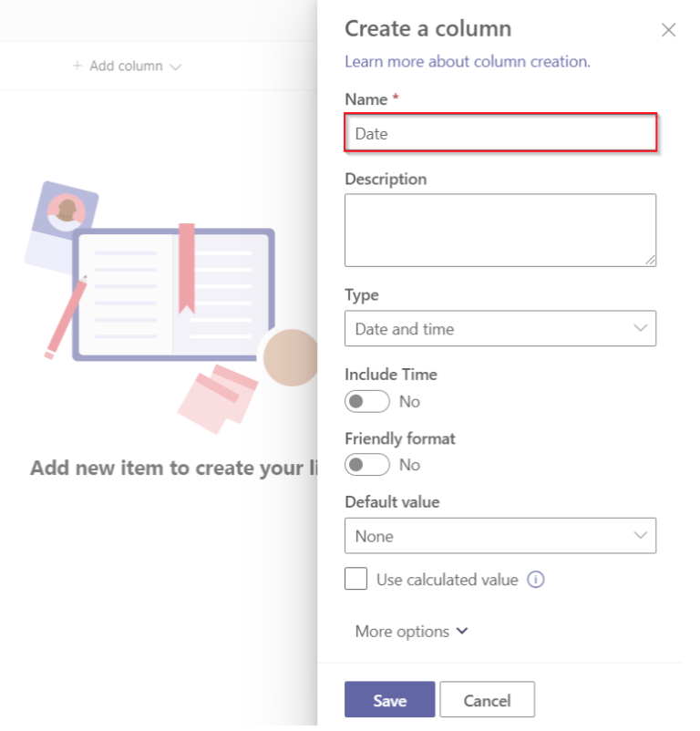Turn on the Friendly format switch
Viewport: 700px width, 731px height.
(x=366, y=465)
